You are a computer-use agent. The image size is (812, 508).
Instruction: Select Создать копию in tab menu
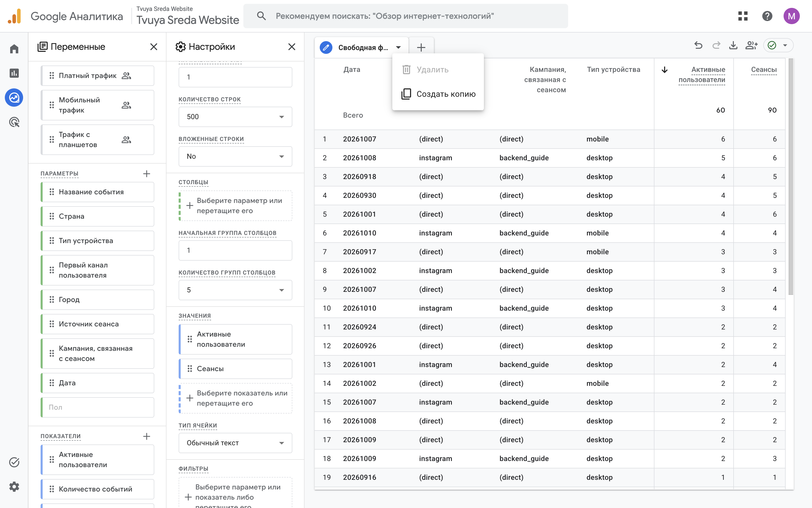(x=438, y=94)
